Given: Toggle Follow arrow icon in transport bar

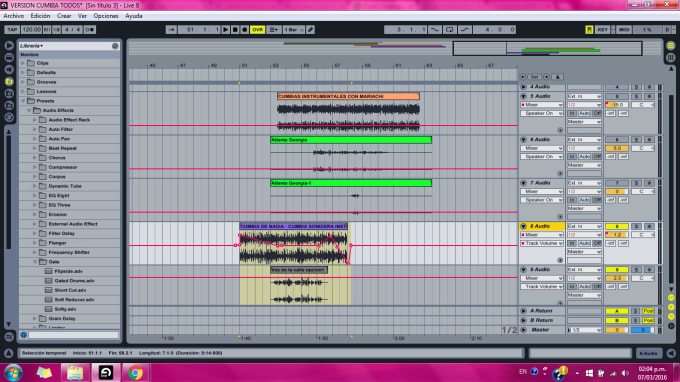Looking at the screenshot, I should [171, 29].
